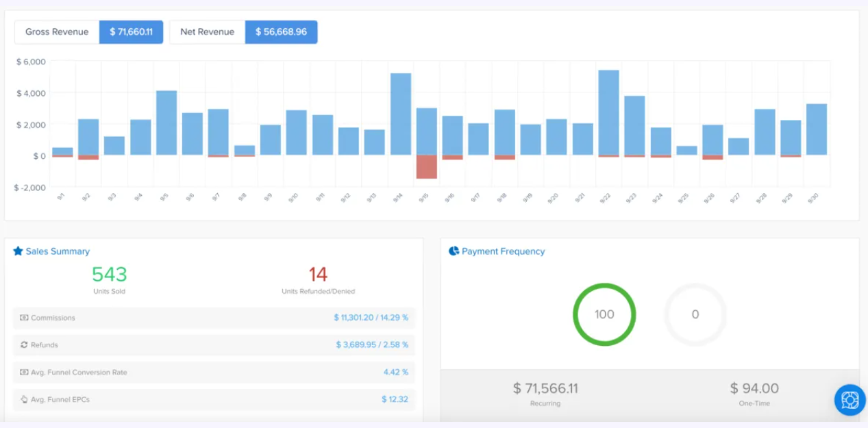Click the pie chart icon beside Payment Frequency
Image resolution: width=868 pixels, height=428 pixels.
point(454,251)
